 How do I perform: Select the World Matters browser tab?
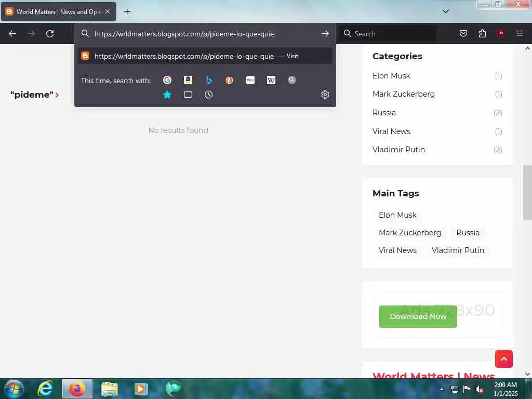coord(58,11)
